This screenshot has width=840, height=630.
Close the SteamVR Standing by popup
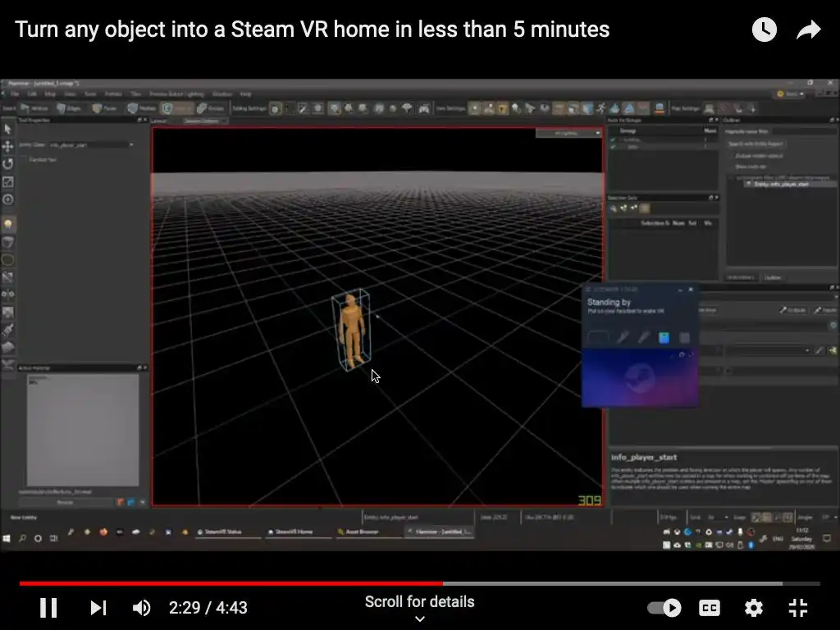coord(691,290)
